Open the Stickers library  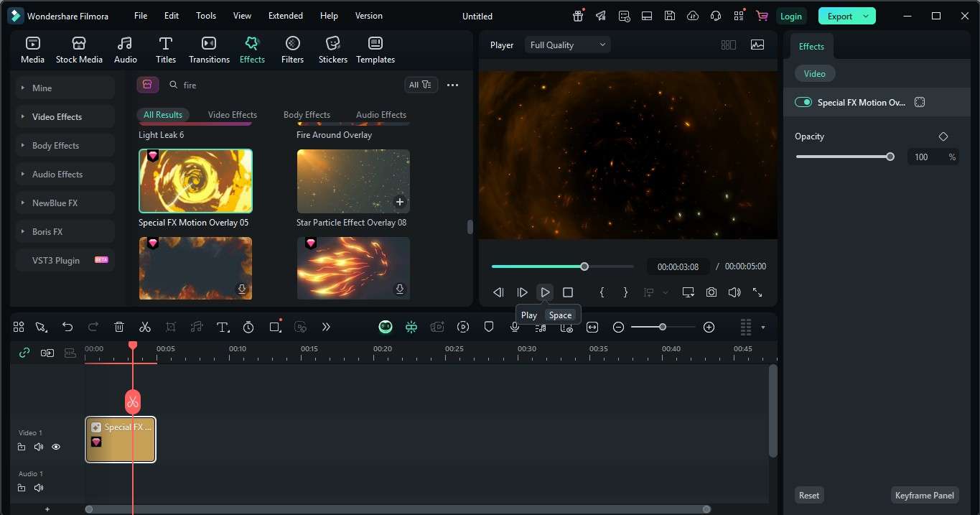point(333,50)
